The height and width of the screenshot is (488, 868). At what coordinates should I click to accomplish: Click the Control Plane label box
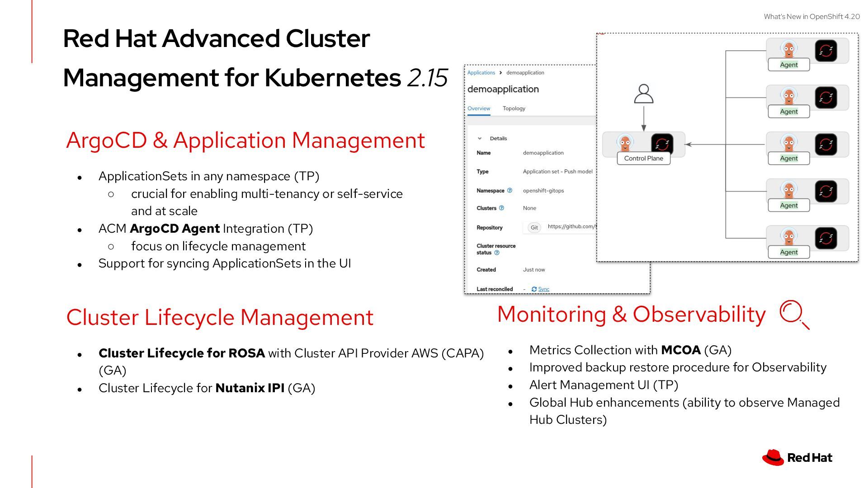pyautogui.click(x=643, y=159)
